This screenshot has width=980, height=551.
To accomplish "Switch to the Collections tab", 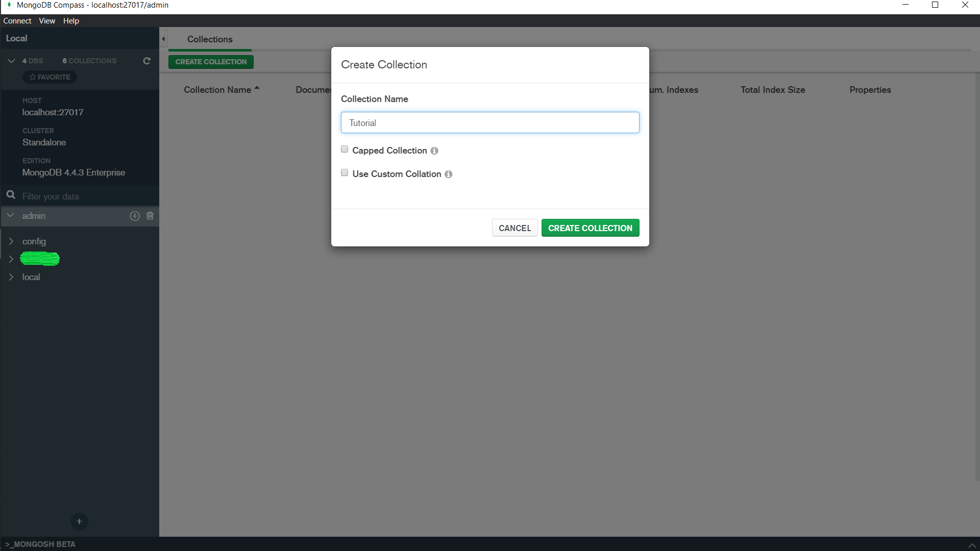I will point(209,39).
